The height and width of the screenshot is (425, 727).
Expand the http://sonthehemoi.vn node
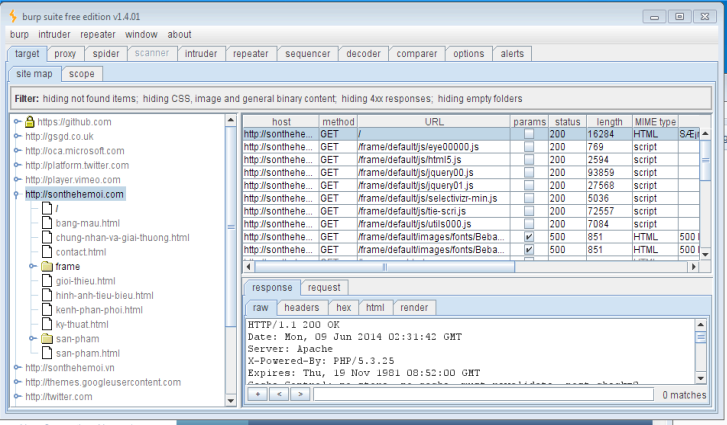17,368
